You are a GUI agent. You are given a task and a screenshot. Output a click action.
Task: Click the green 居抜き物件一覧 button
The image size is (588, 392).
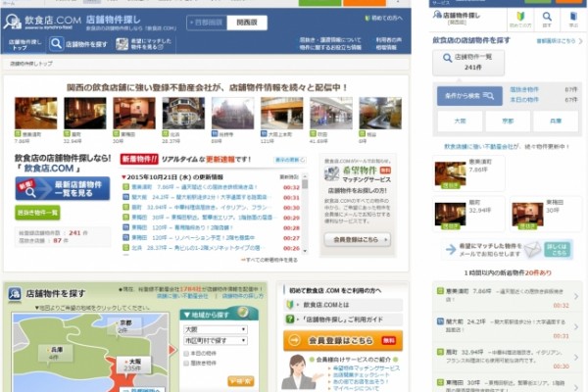coord(37,213)
